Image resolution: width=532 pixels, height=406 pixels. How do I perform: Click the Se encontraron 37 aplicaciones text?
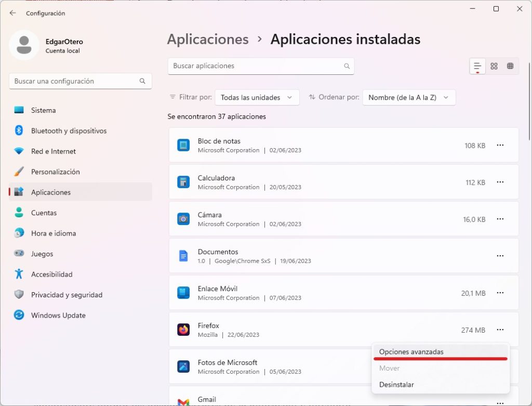pyautogui.click(x=217, y=116)
